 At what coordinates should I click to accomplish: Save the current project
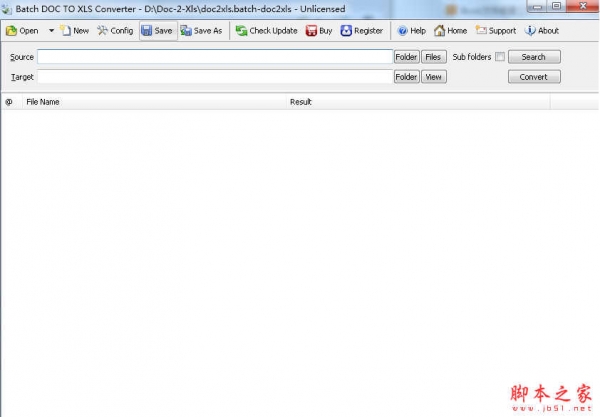tap(158, 31)
